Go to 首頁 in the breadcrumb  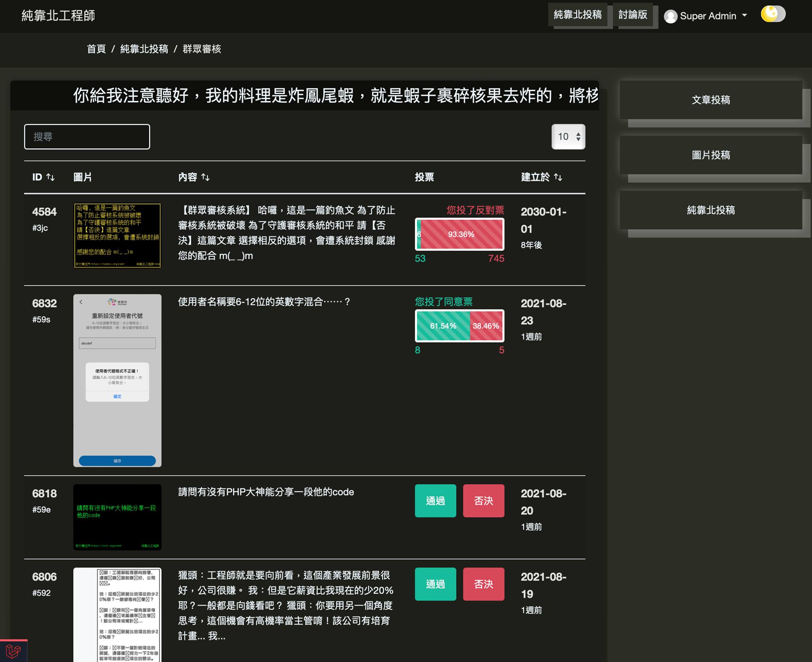coord(96,49)
